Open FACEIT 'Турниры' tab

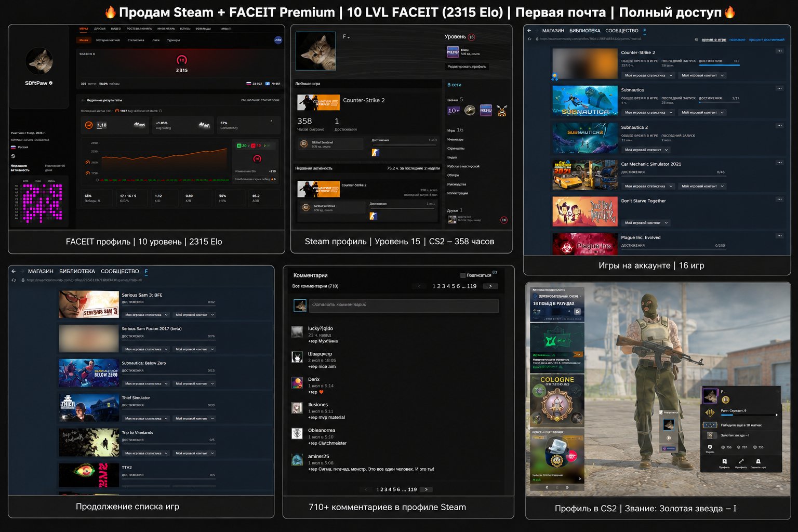(174, 40)
